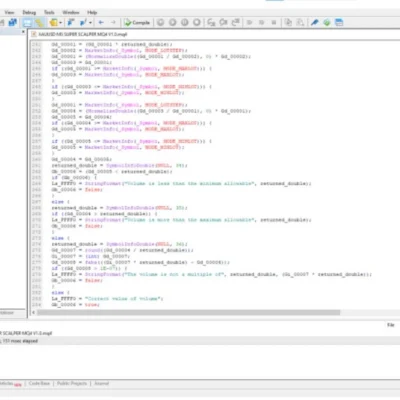The height and width of the screenshot is (400, 400).
Task: Click third round gray debug icon
Action: pyautogui.click(x=185, y=22)
